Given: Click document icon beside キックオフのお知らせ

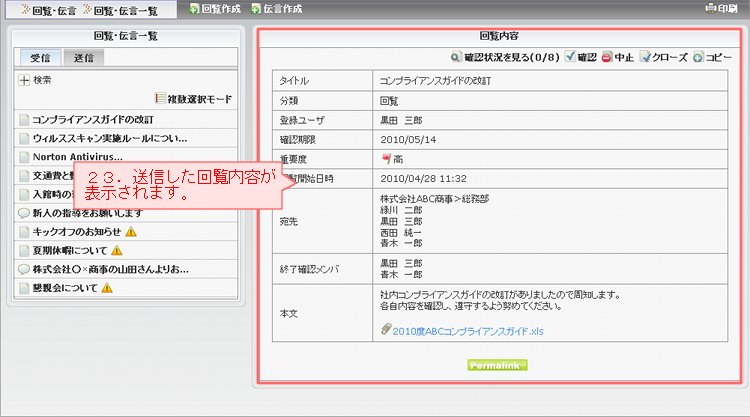Looking at the screenshot, I should (24, 232).
